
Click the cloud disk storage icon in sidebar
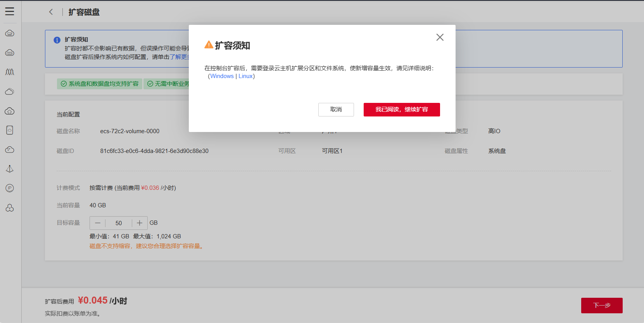(10, 130)
